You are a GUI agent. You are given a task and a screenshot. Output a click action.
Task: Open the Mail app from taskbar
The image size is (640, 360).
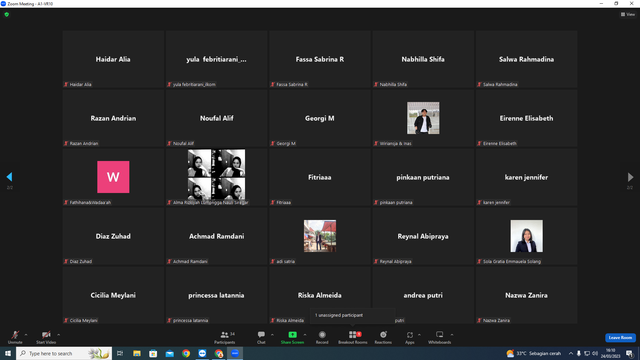click(x=169, y=353)
